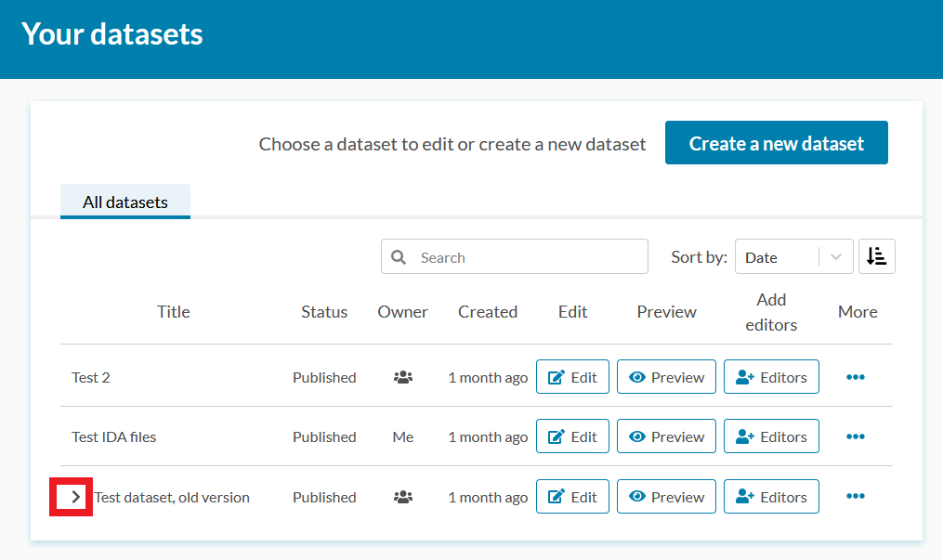Edit Test dataset, old version
Image resolution: width=943 pixels, height=560 pixels.
(572, 496)
